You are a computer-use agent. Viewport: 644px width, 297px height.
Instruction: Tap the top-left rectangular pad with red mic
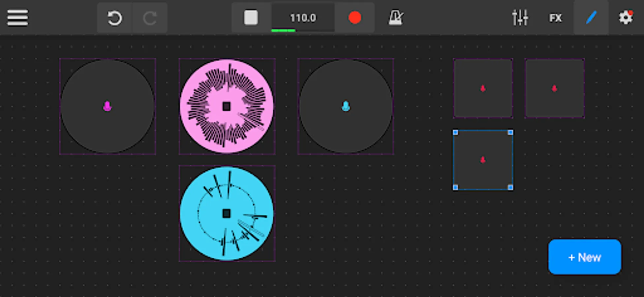[x=483, y=87]
